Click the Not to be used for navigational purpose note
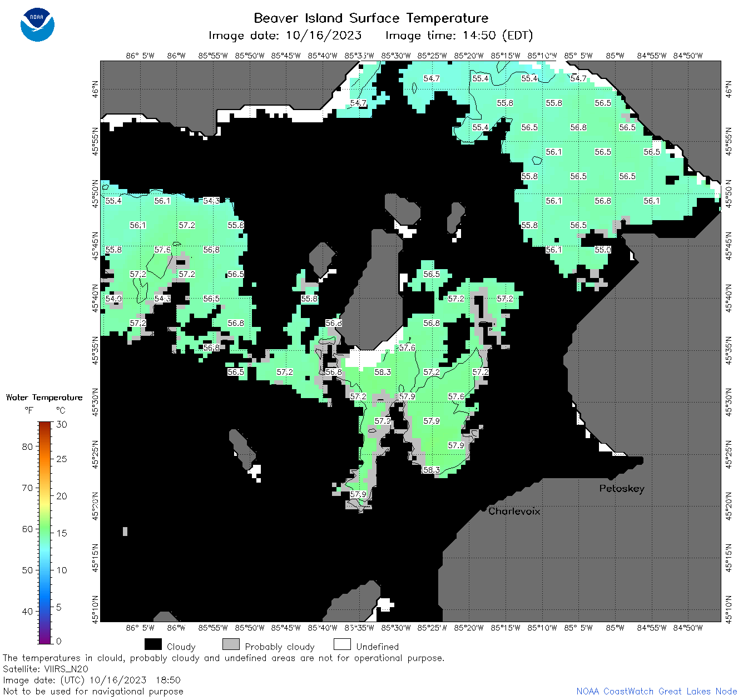The height and width of the screenshot is (700, 743). coord(93,691)
